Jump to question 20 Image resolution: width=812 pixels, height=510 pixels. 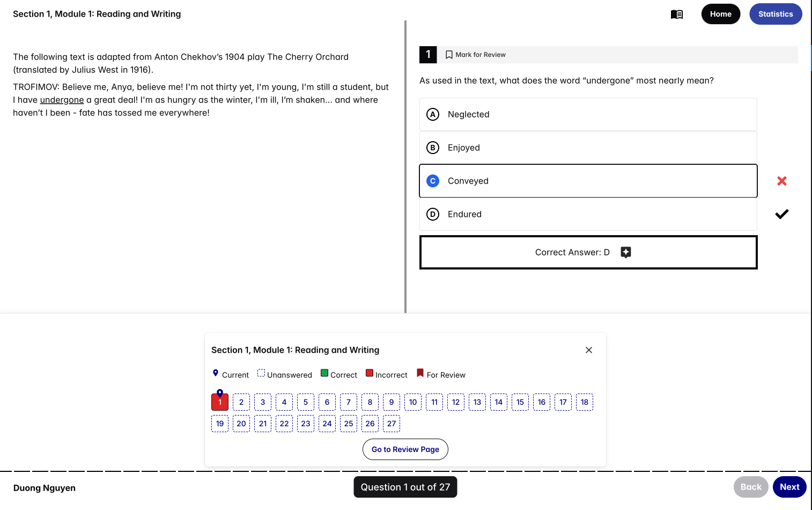[x=241, y=424]
